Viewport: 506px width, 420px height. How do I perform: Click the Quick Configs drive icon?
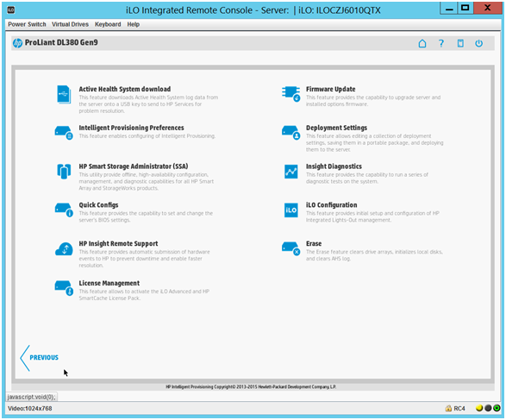(x=64, y=210)
